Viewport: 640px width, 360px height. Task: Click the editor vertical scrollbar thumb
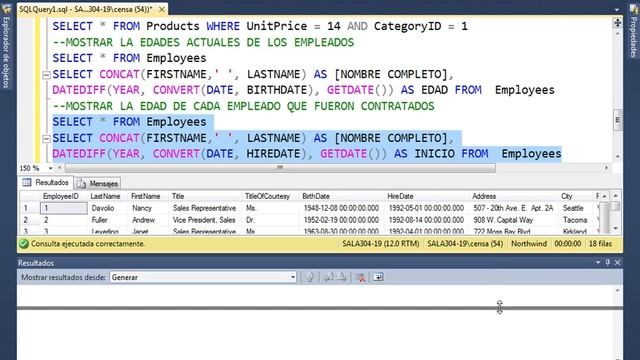coord(617,120)
